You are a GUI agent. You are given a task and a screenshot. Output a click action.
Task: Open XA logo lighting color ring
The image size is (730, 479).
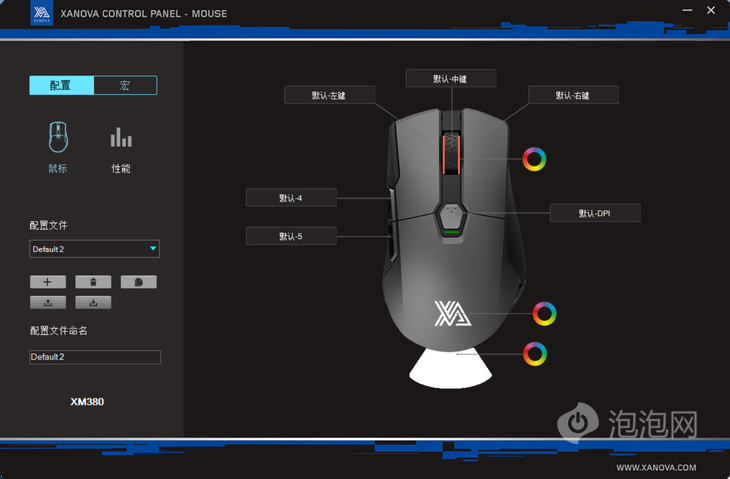[544, 313]
